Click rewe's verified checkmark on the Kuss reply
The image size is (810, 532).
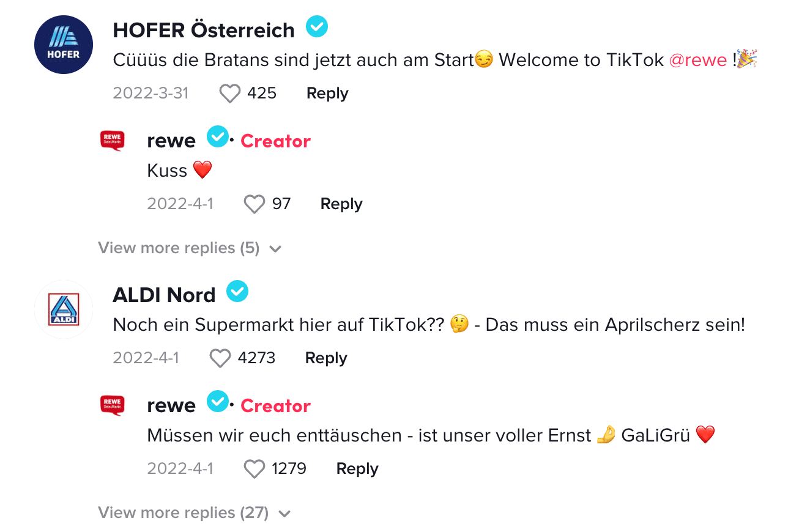click(217, 137)
